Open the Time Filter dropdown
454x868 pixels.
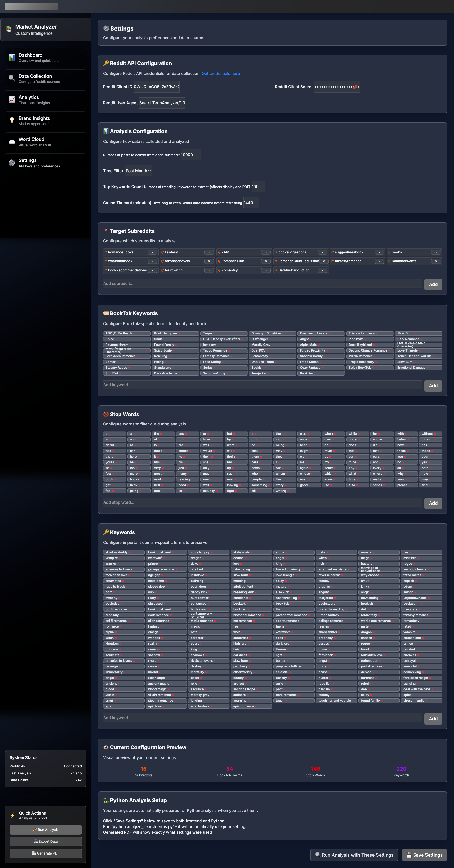(x=138, y=171)
